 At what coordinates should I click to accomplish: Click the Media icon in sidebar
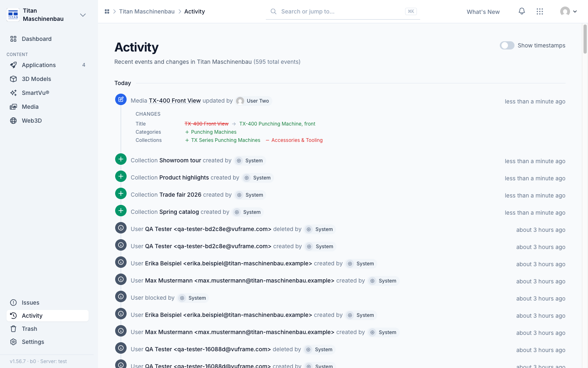pos(13,107)
